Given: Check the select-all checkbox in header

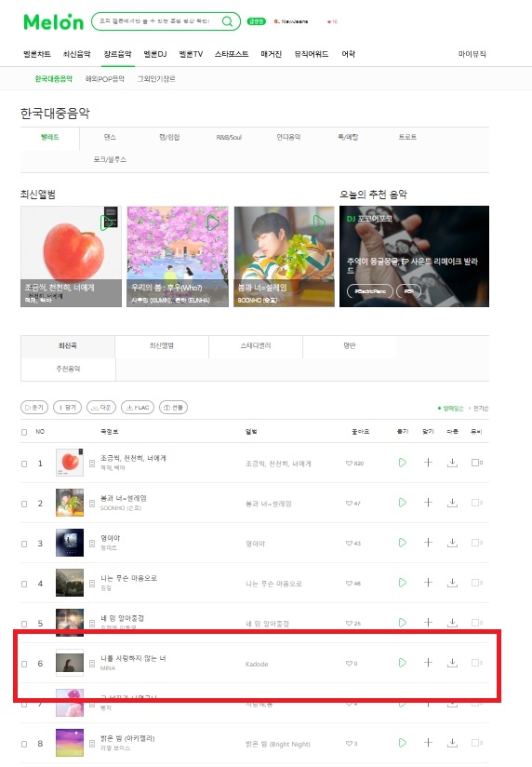Looking at the screenshot, I should (24, 433).
